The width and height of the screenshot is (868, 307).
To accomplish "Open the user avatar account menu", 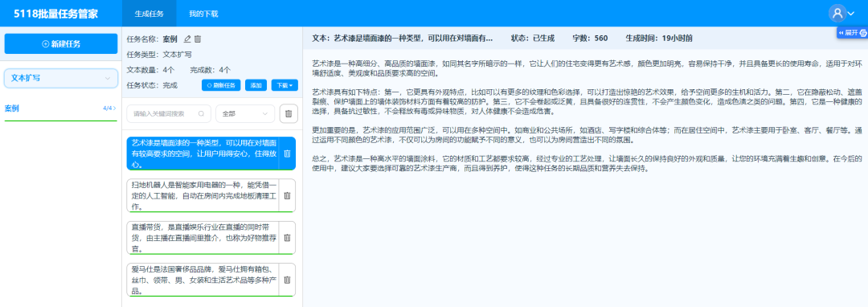I will pyautogui.click(x=837, y=14).
